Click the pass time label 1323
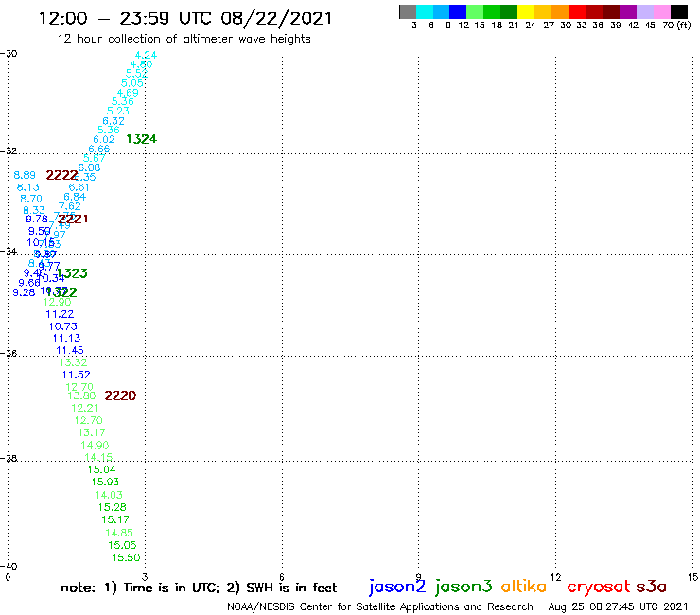The width and height of the screenshot is (700, 615). pyautogui.click(x=72, y=273)
